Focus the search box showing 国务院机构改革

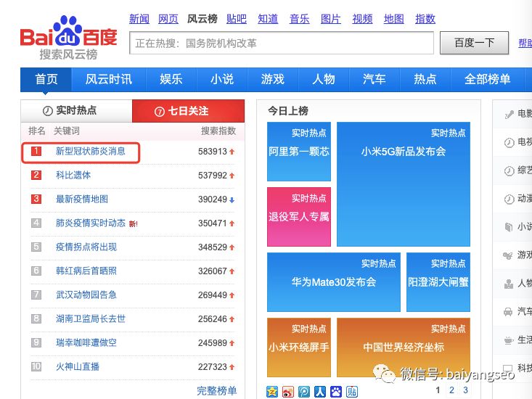click(x=282, y=43)
